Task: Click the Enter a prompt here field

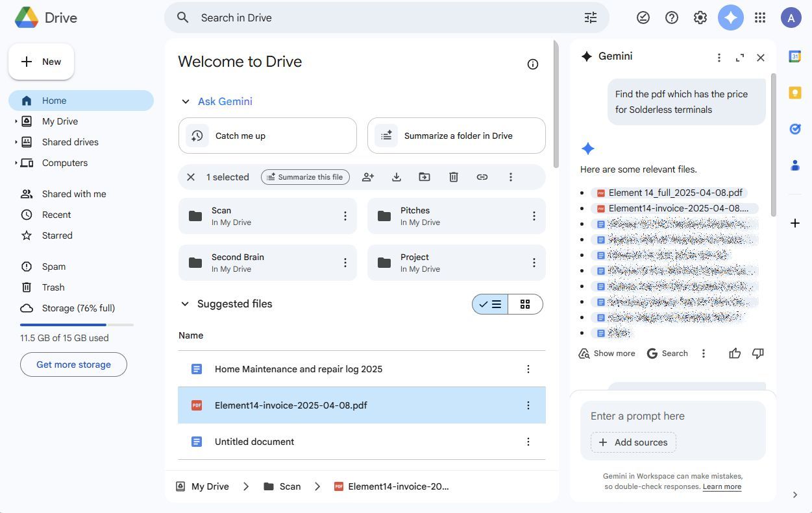Action: (672, 416)
